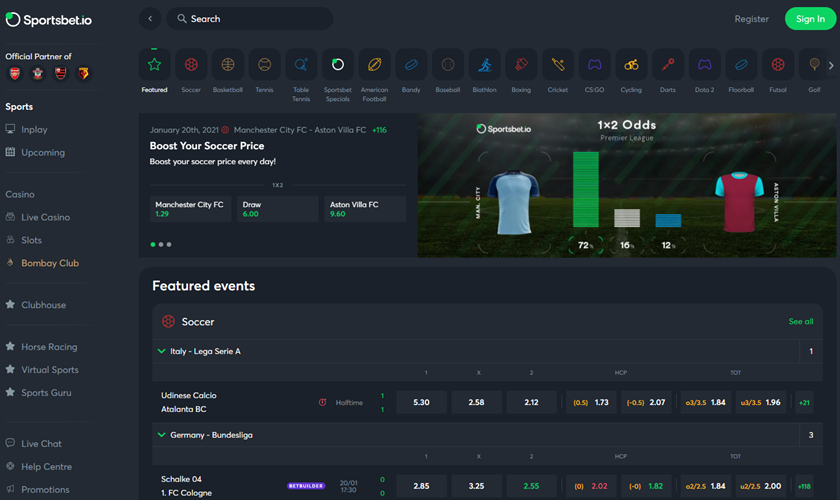The image size is (840, 500).
Task: Bet on Manchester City FC at 1.29
Action: pos(190,209)
